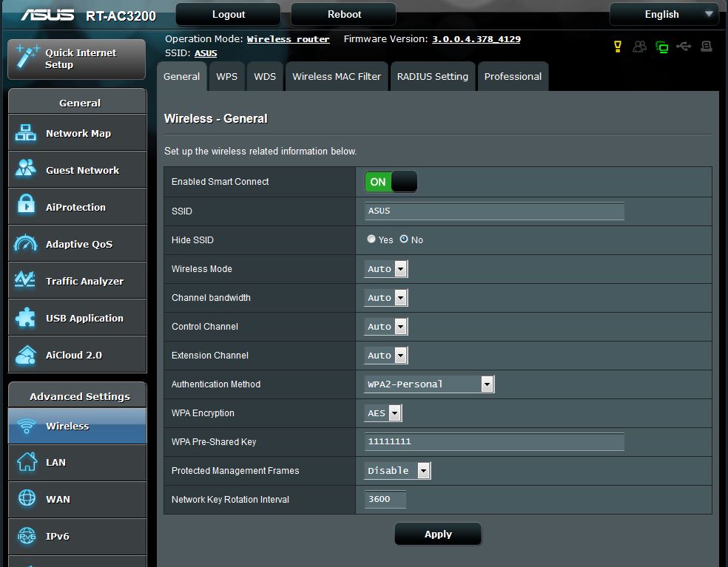Click the Network Key Rotation Interval field
Viewport: 728px width, 567px height.
pos(385,499)
